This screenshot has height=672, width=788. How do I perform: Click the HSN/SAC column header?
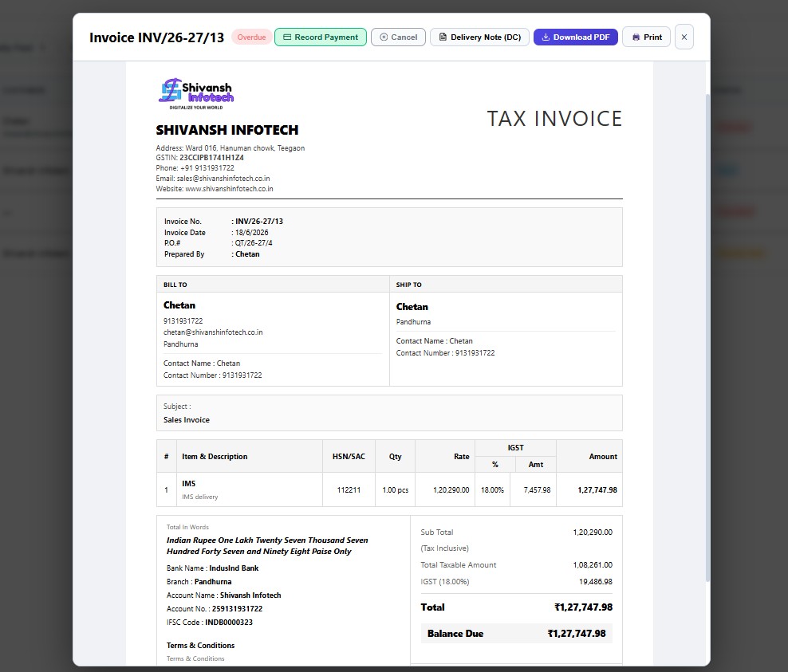tap(349, 457)
